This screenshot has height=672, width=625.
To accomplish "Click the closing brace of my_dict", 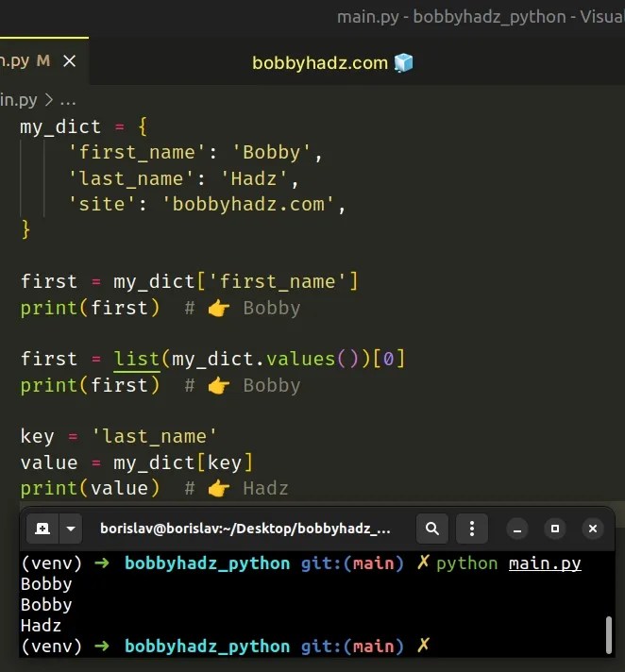I will 25,229.
